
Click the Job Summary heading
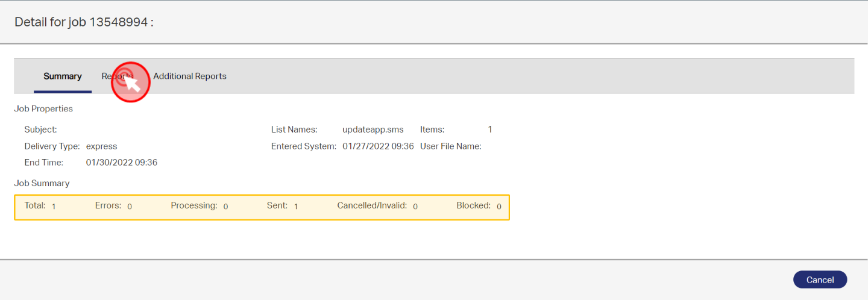(42, 183)
